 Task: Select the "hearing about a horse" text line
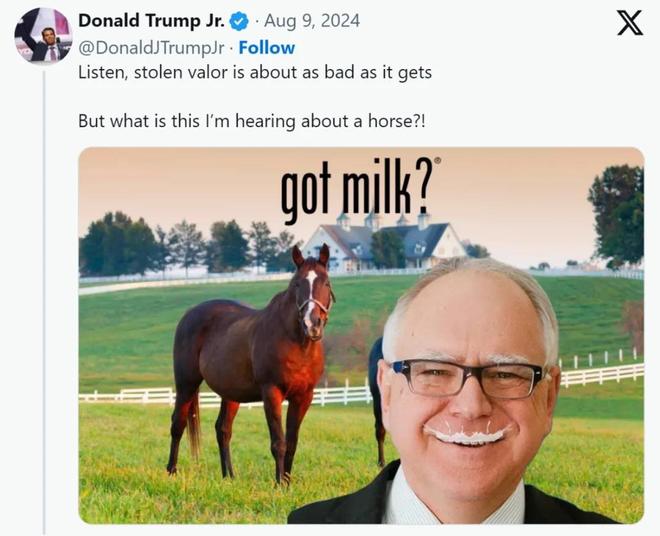coord(252,121)
